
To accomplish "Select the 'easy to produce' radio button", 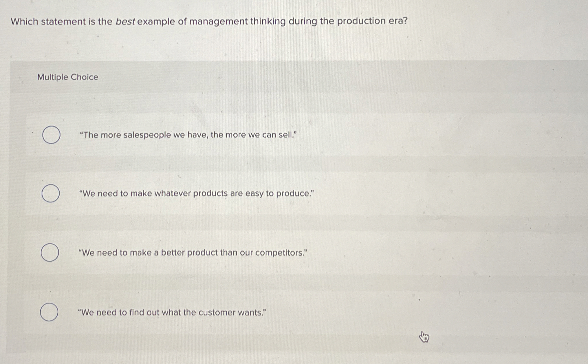I will (52, 193).
